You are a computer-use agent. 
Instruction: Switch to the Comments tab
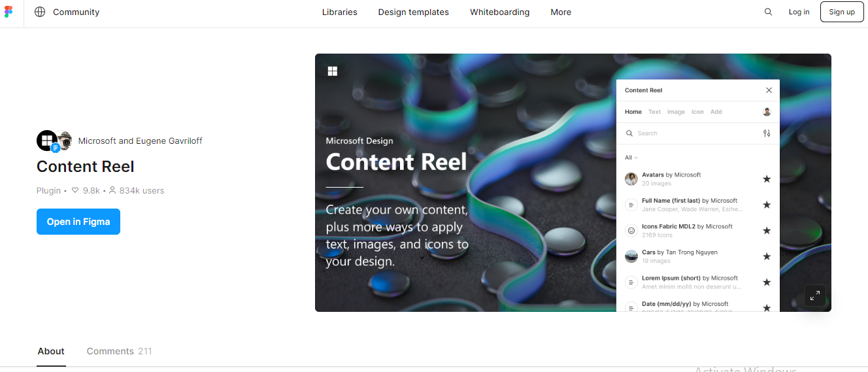120,351
